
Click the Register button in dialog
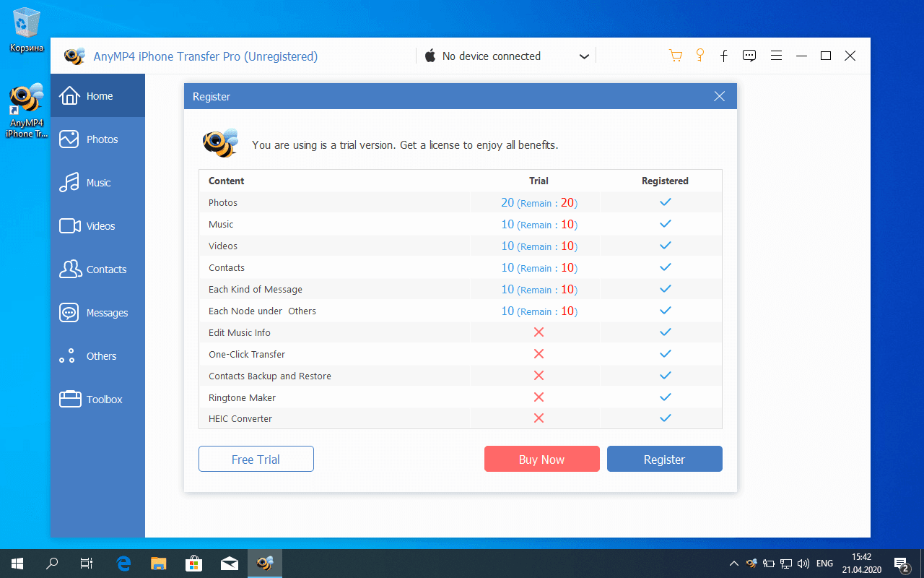pos(665,459)
